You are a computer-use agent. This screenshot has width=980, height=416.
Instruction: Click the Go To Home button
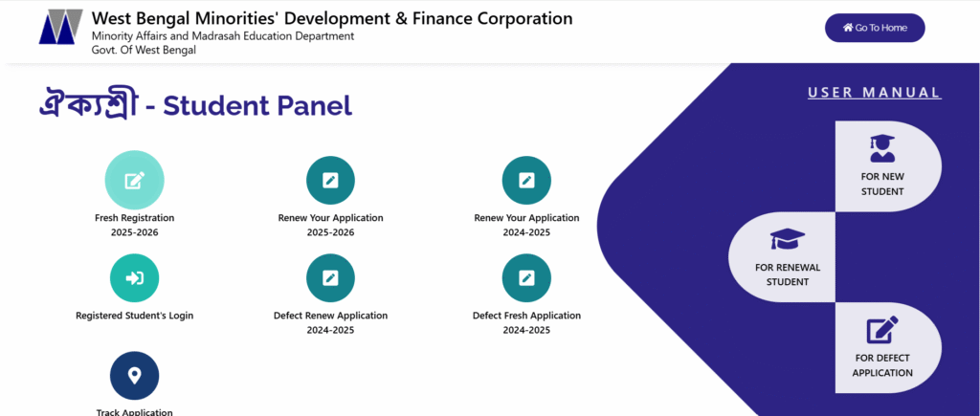pos(875,28)
